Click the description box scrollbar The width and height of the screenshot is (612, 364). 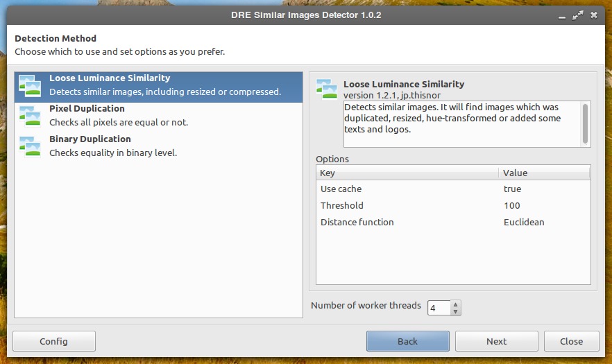pos(585,123)
